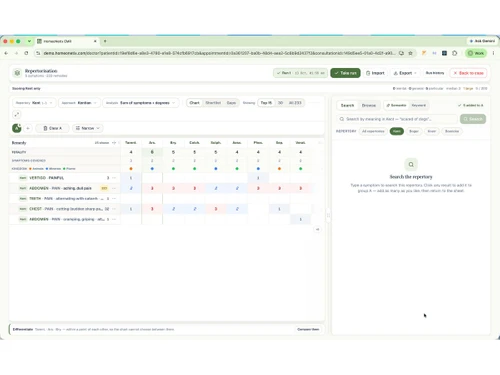The height and width of the screenshot is (375, 500).
Task: Open the Analysis Sum of symptoms dropdown
Action: coord(140,103)
